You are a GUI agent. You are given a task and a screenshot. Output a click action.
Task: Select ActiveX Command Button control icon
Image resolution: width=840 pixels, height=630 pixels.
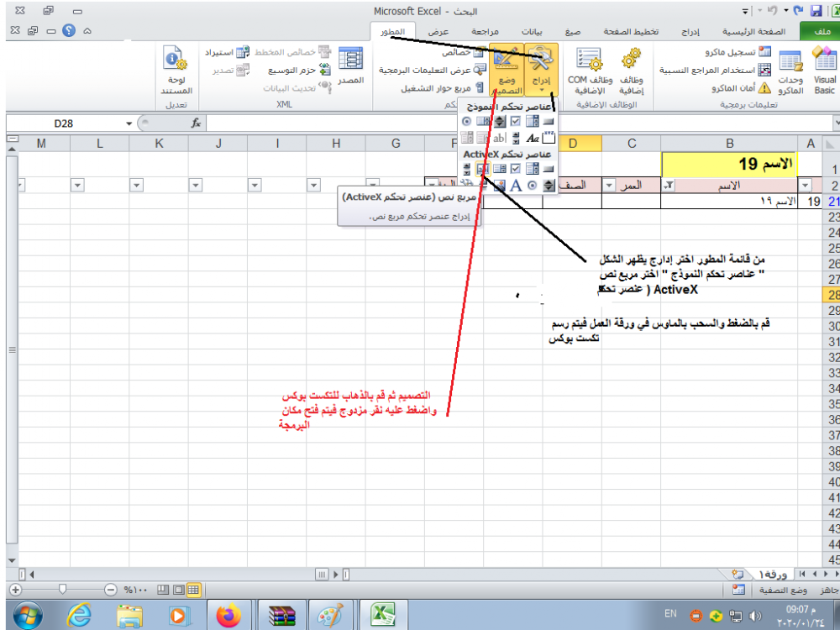click(548, 170)
